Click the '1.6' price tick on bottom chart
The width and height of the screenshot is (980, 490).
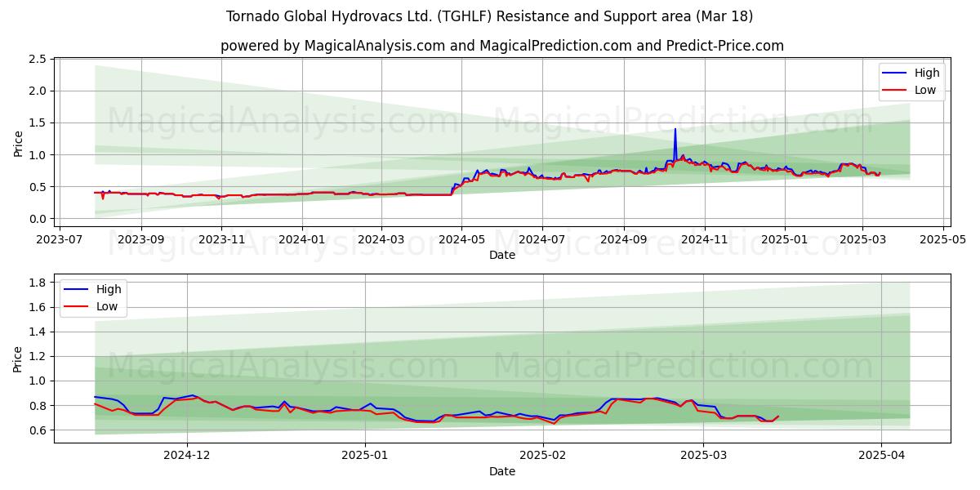pyautogui.click(x=38, y=307)
